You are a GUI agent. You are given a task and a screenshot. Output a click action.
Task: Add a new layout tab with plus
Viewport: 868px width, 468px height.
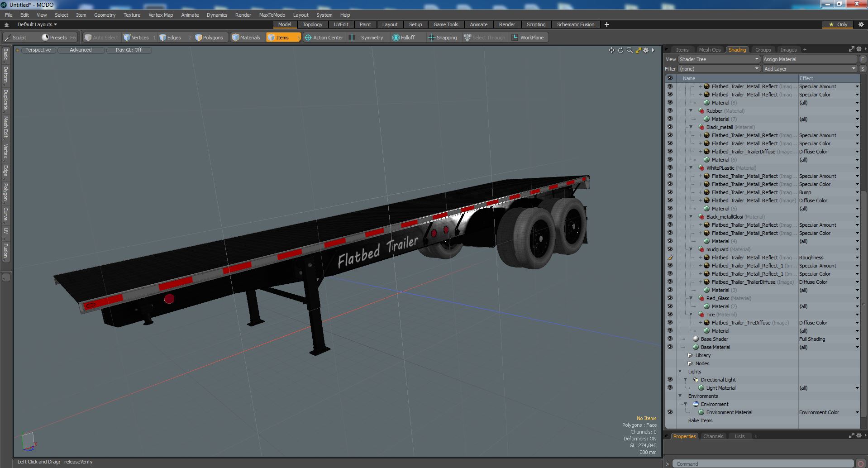[x=607, y=24]
